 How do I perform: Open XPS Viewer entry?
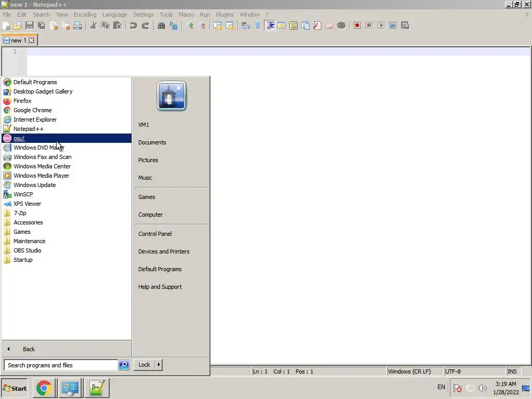pos(66,204)
